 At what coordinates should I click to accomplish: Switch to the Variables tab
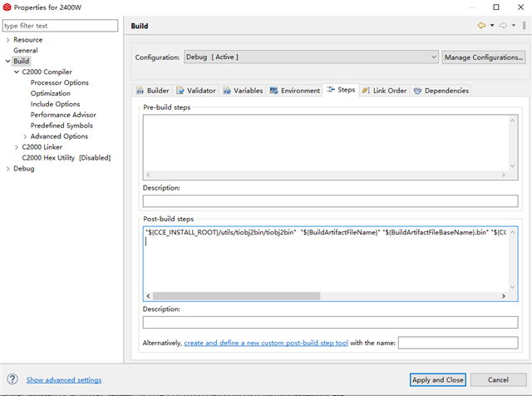coord(243,91)
